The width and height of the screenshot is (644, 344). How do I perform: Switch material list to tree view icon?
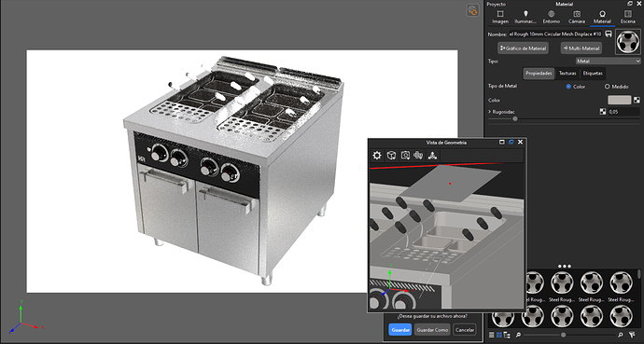[507, 335]
